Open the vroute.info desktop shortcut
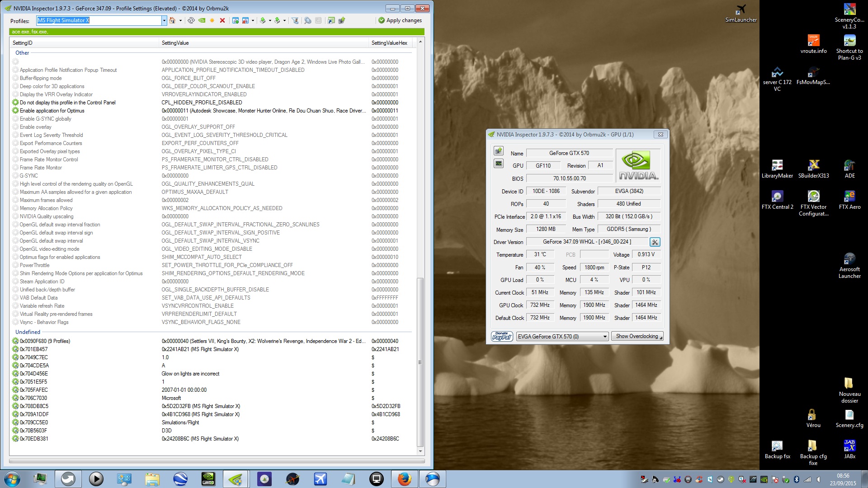The width and height of the screenshot is (868, 488). point(813,44)
